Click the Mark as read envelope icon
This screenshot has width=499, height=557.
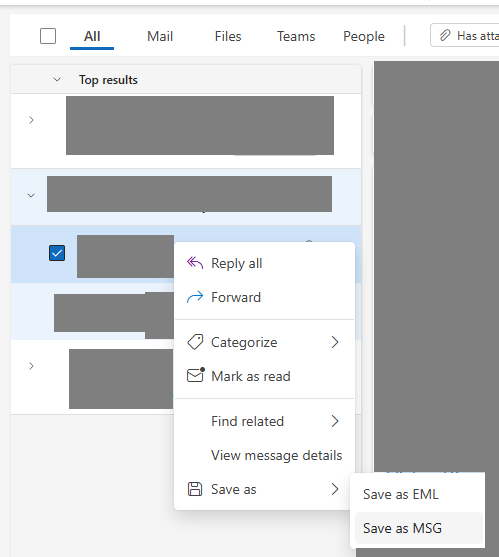tap(196, 375)
